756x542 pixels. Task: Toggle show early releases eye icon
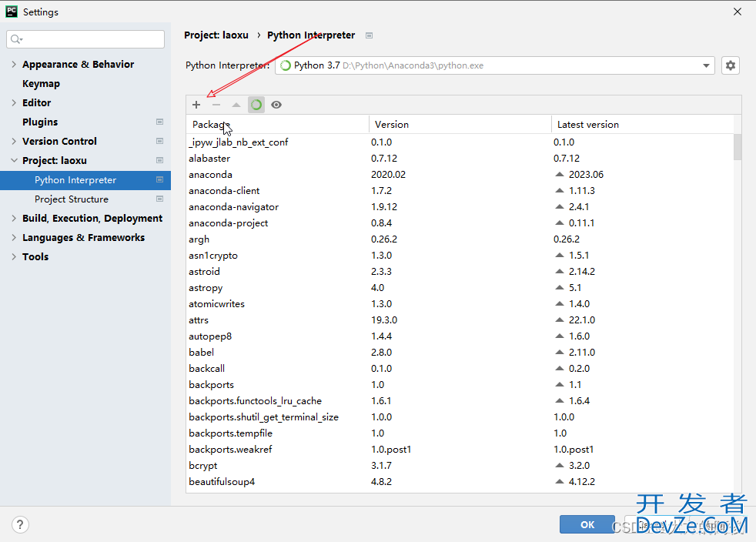[x=276, y=105]
